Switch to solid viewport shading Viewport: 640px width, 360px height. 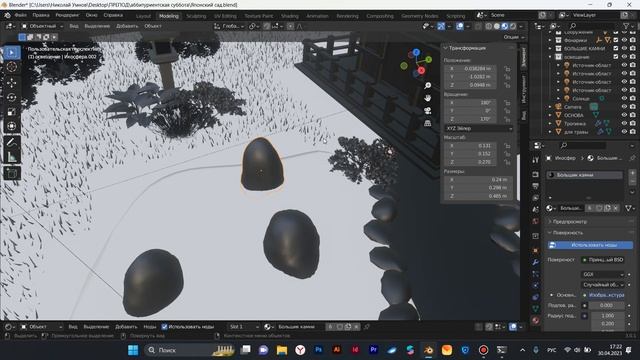[497, 26]
